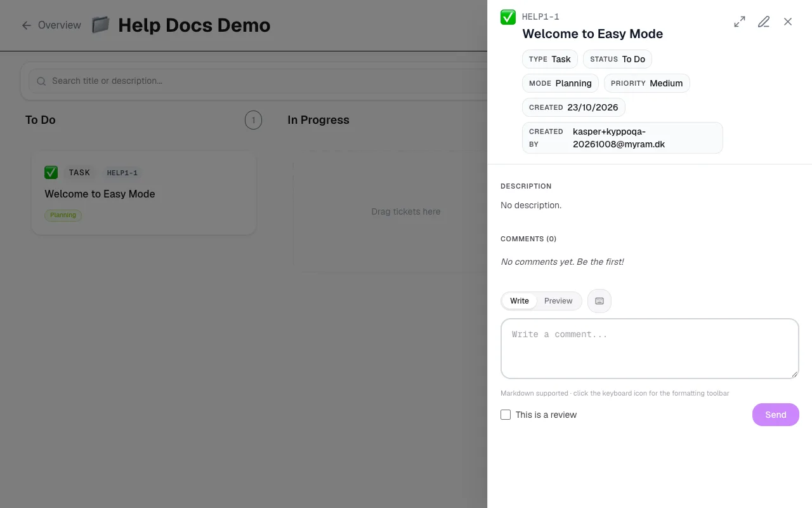This screenshot has width=812, height=508.
Task: Focus the Write a comment text area
Action: (650, 349)
